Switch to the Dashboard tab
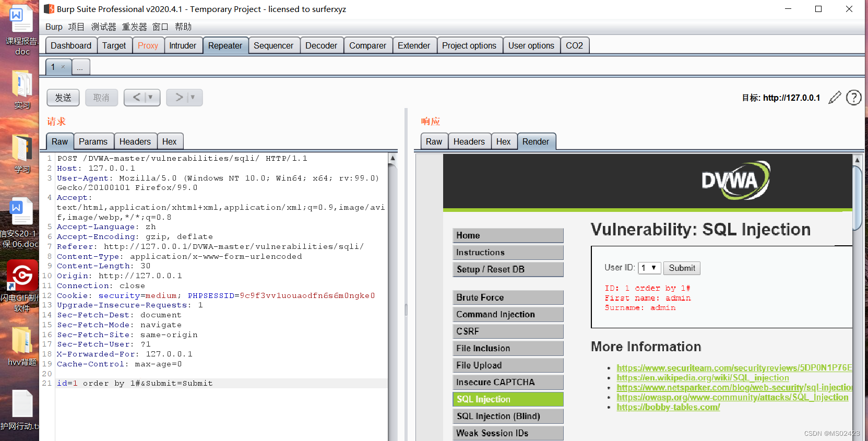 (x=71, y=45)
